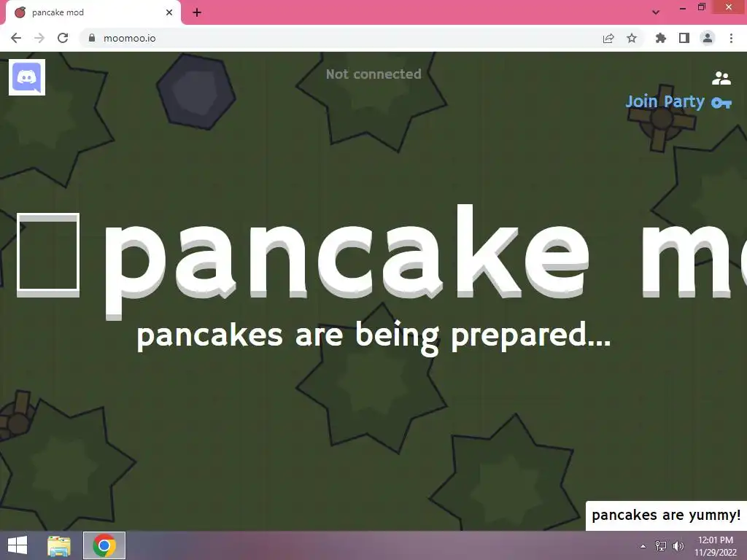Screen dimensions: 747x560
Task: Toggle the browser side panel
Action: click(x=684, y=38)
